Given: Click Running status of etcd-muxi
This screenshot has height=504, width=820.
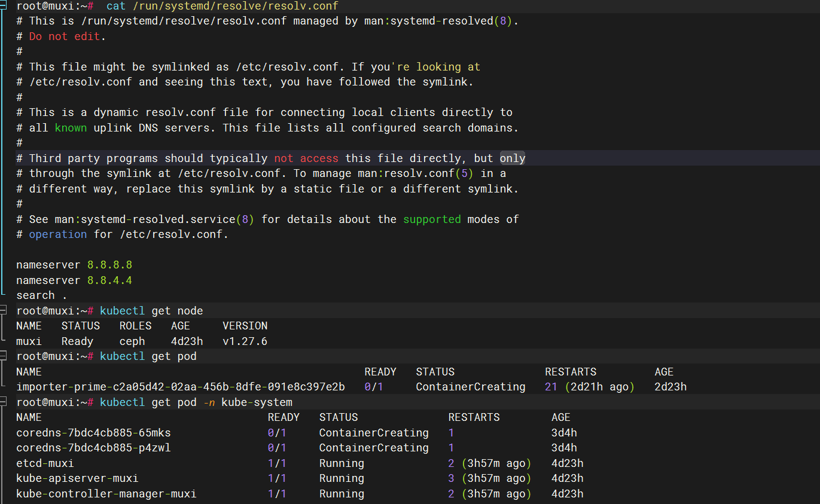Looking at the screenshot, I should point(342,463).
